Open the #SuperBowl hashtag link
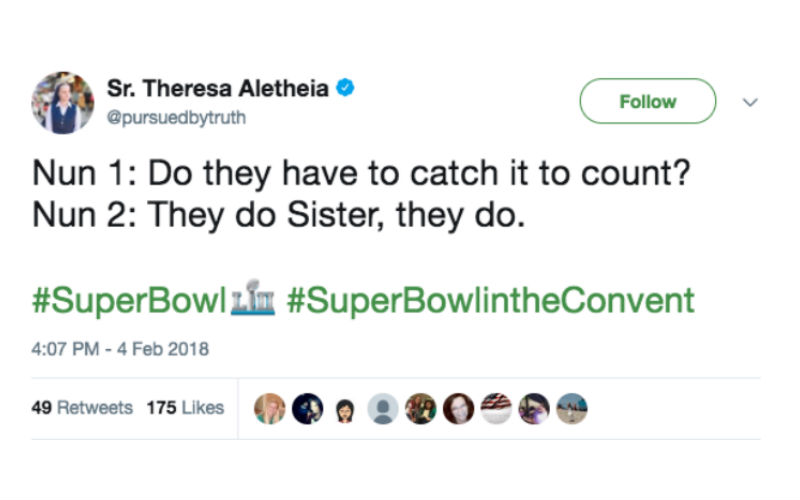Image resolution: width=800 pixels, height=500 pixels. tap(129, 299)
